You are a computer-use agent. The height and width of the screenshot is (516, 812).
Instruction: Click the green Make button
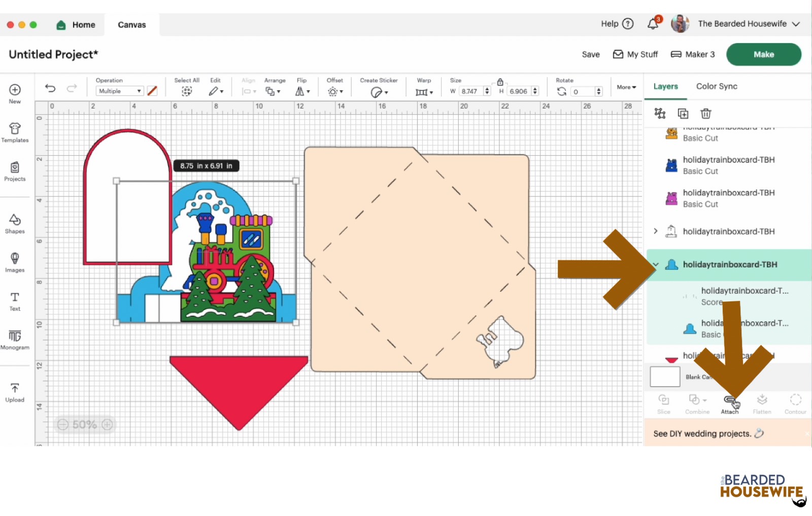(x=764, y=54)
